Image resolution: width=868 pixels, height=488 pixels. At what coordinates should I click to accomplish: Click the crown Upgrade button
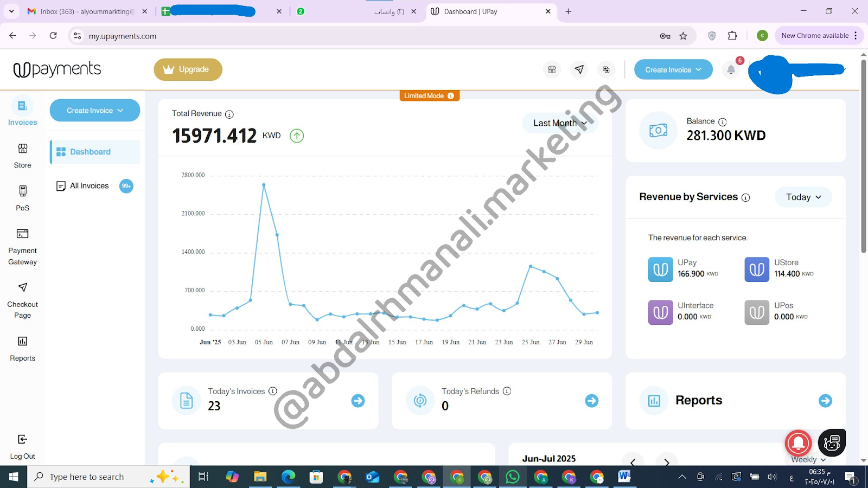click(188, 69)
